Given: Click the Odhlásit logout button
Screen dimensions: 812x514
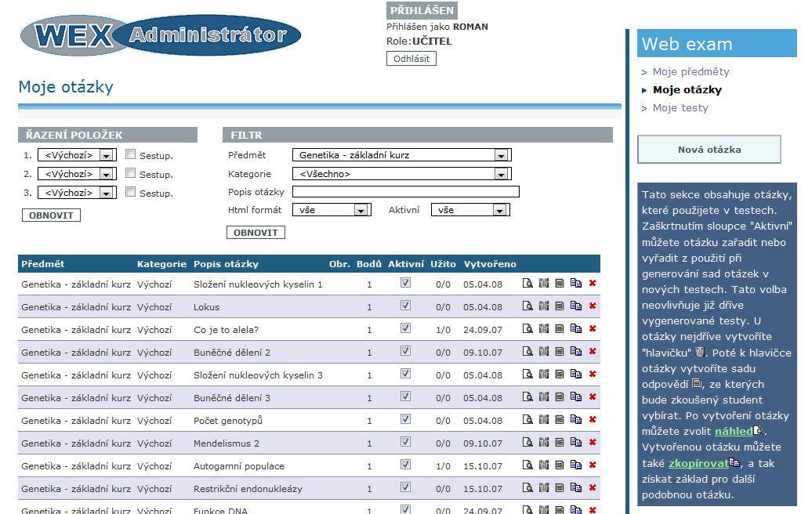Looking at the screenshot, I should coord(411,59).
